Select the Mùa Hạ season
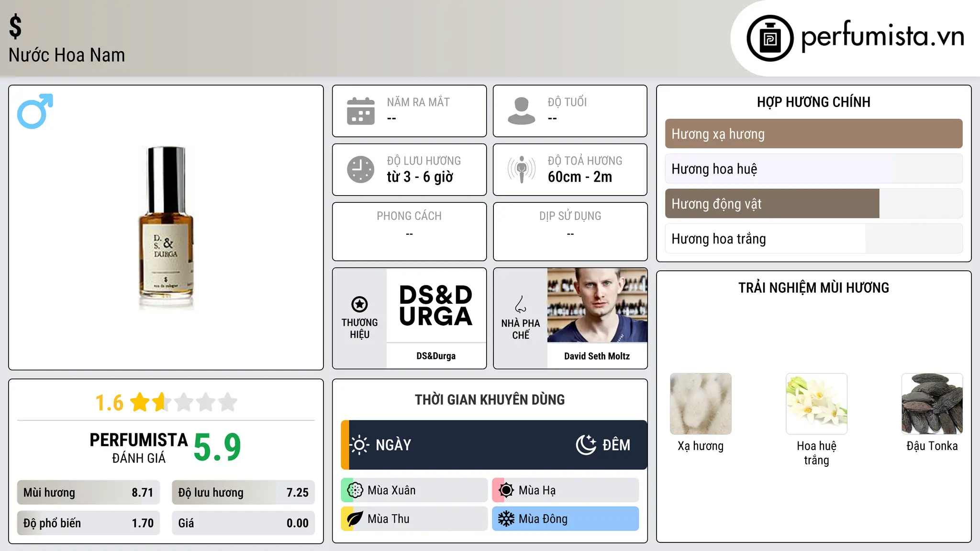Viewport: 980px width, 551px height. pos(566,490)
